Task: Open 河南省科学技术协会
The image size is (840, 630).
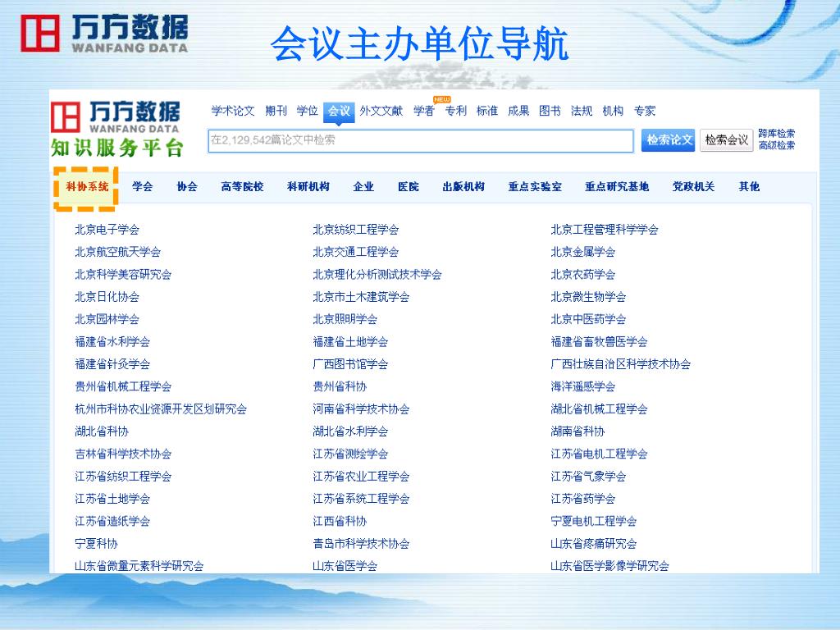Action: [361, 410]
